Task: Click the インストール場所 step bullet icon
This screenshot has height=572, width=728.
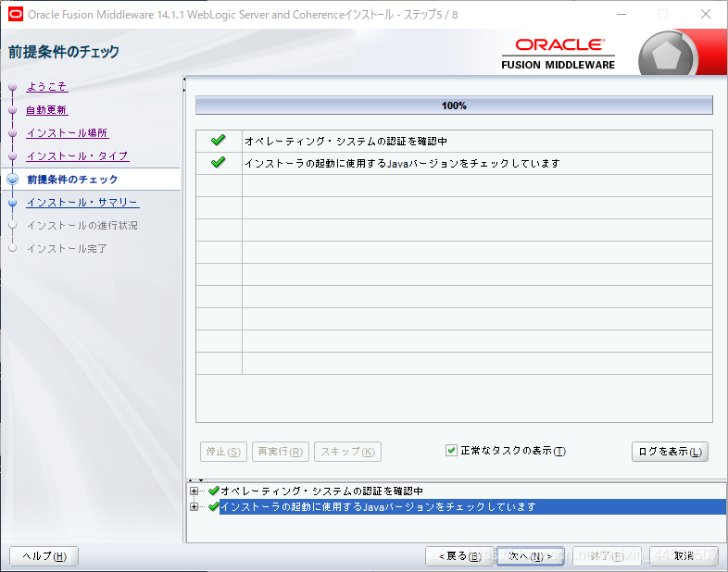Action: [x=13, y=133]
